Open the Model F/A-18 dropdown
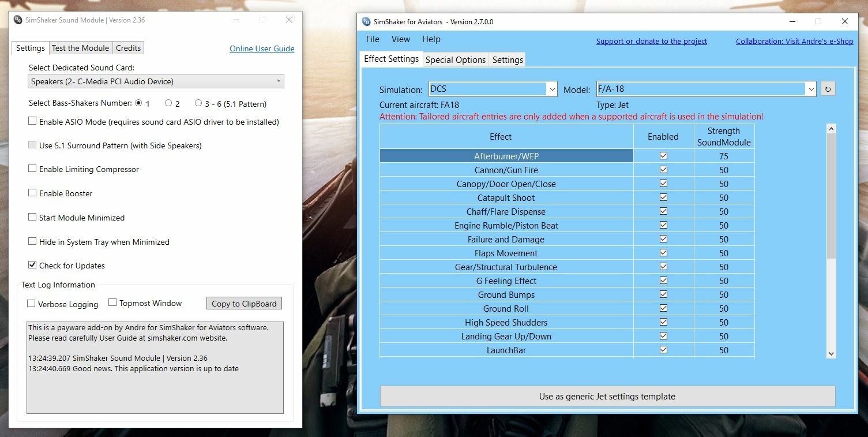Screen dimensions: 868x437 (x=706, y=89)
